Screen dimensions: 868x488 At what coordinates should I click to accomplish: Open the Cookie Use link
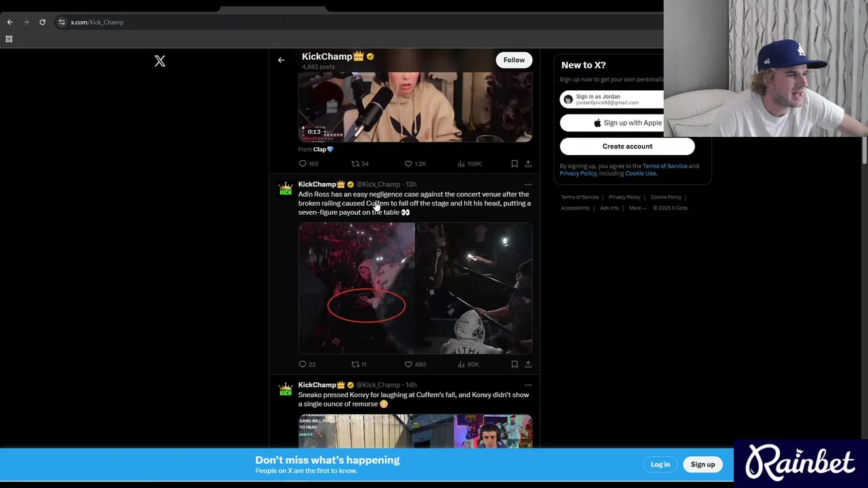(640, 174)
